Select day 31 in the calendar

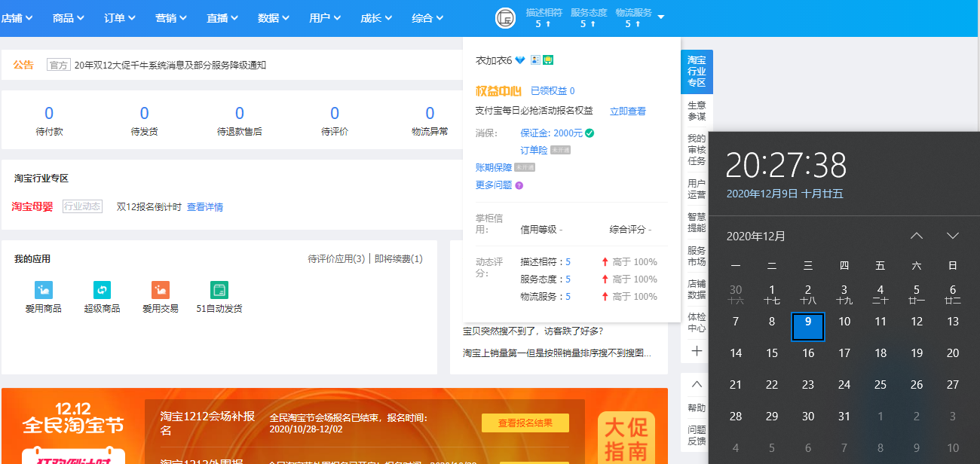[x=844, y=417]
